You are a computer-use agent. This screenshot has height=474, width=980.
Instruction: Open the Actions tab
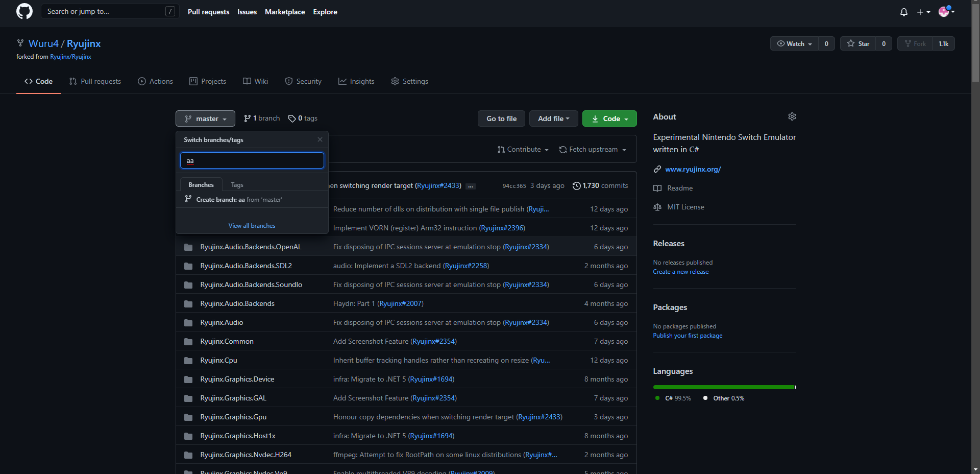(156, 81)
